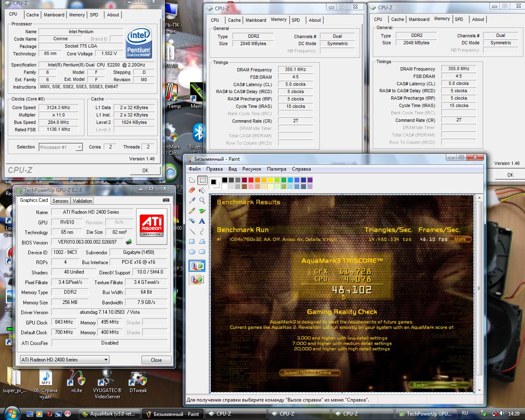Screen dimensions: 525x420
Task: Select the Free-form select tool in Paint
Action: (192, 180)
